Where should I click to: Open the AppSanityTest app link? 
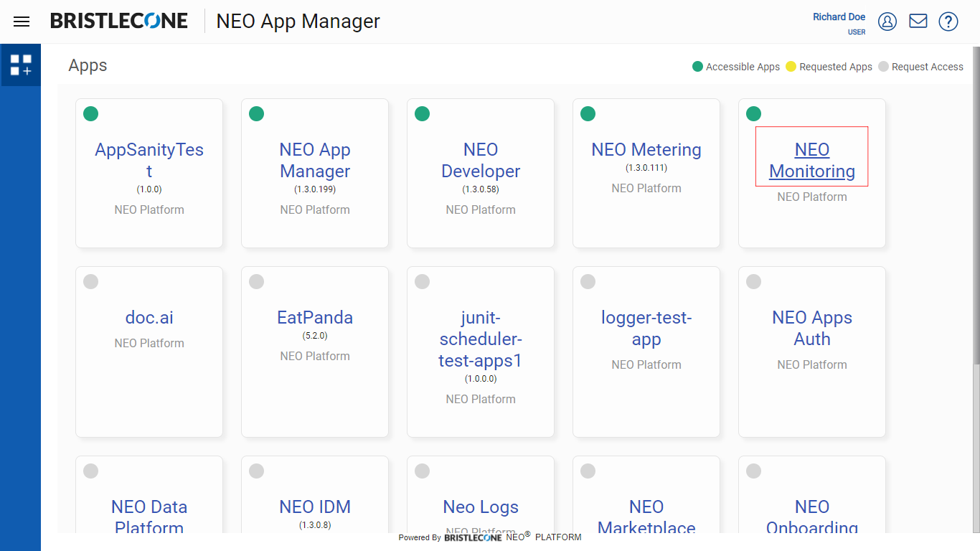149,160
